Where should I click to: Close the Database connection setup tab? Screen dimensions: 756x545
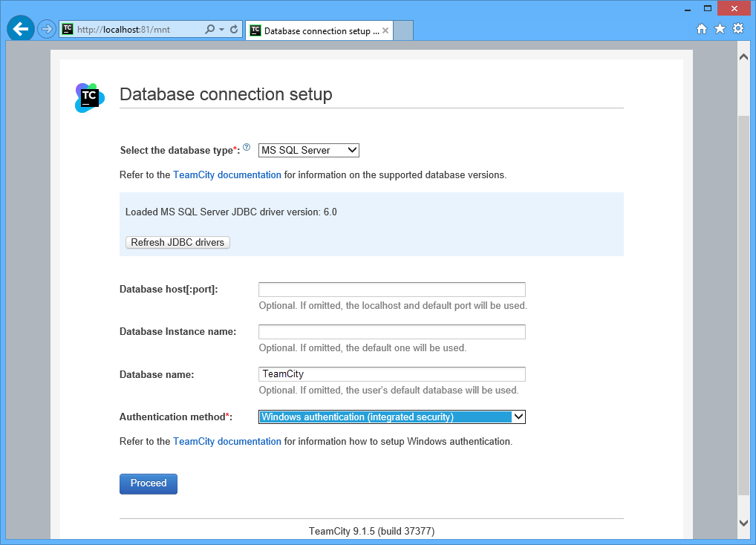(386, 30)
